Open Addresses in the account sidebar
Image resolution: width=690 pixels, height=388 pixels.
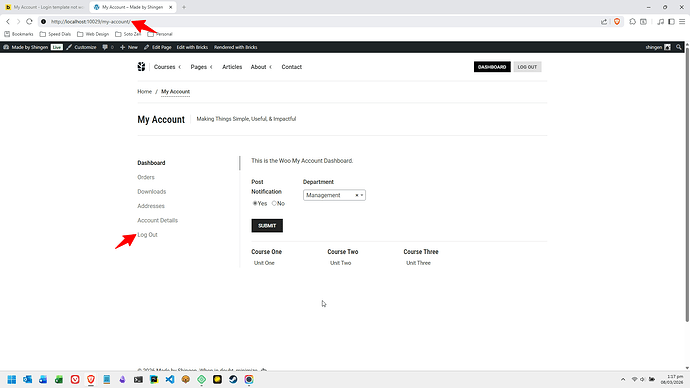click(x=150, y=206)
